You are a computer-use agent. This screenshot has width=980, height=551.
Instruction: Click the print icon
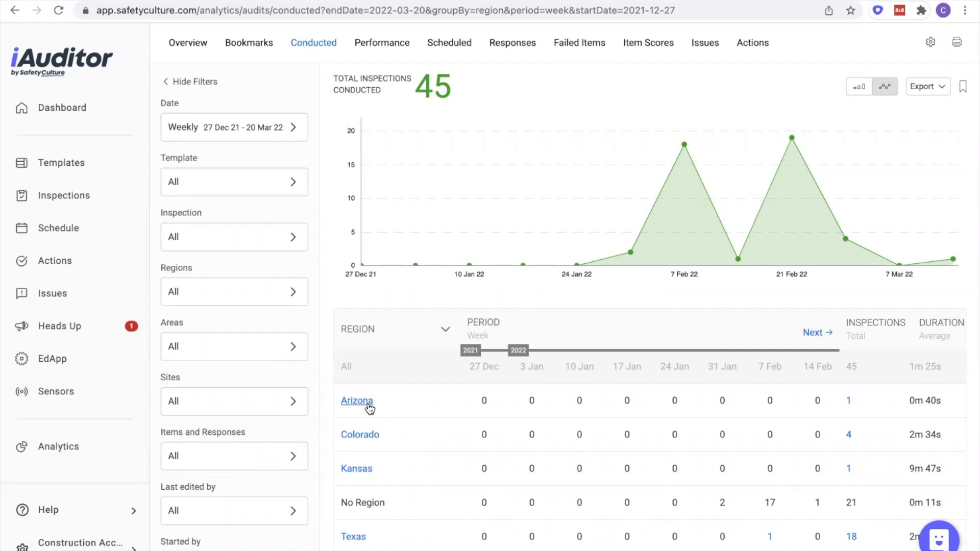point(957,42)
